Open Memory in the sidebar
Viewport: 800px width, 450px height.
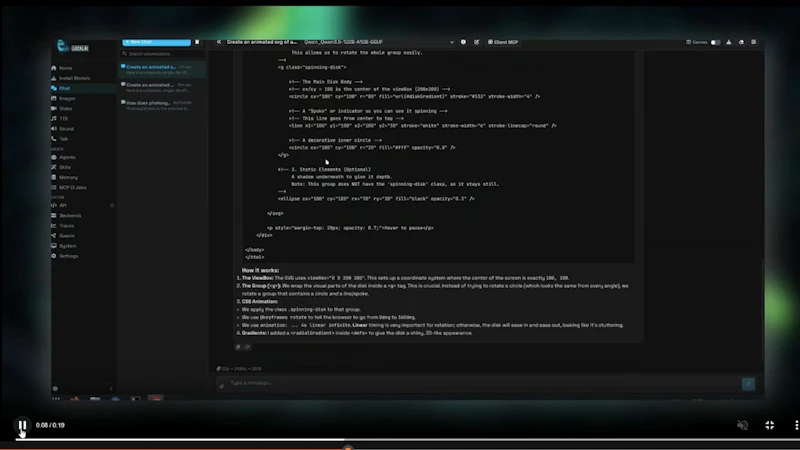tap(68, 178)
